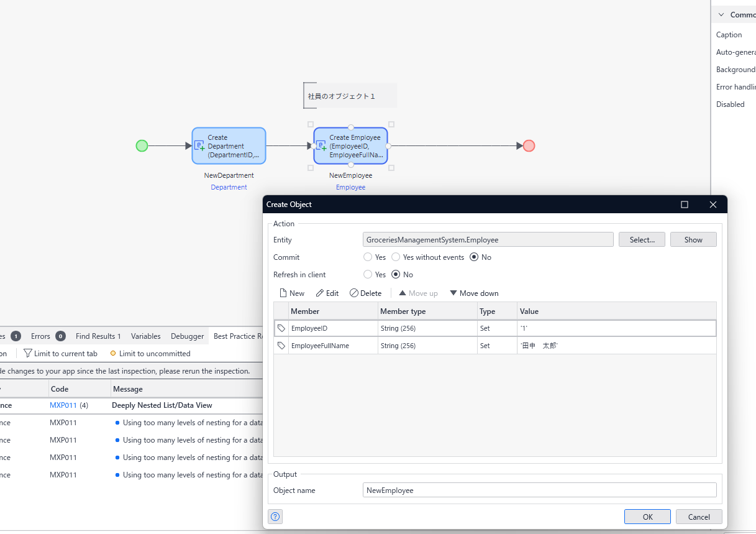Select the Create Employee activity
This screenshot has width=756, height=534.
pos(350,145)
